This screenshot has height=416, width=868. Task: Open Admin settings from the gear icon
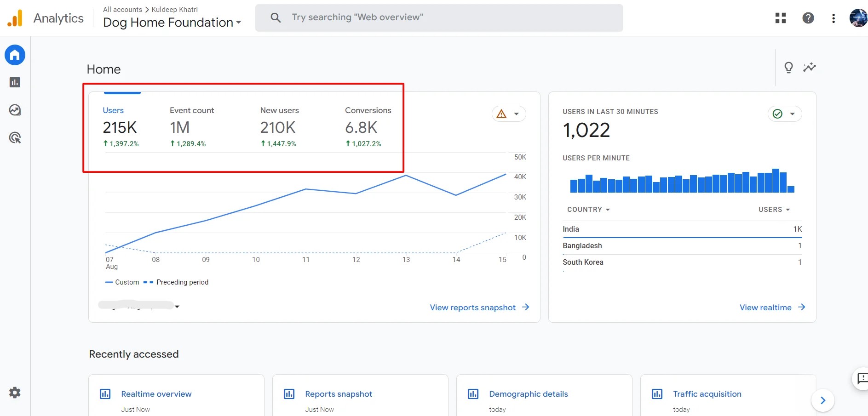[15, 393]
